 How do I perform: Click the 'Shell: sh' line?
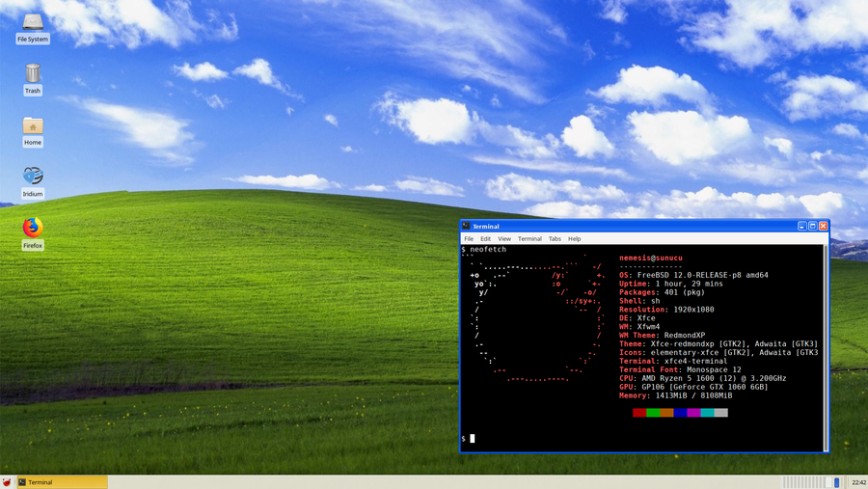point(639,301)
